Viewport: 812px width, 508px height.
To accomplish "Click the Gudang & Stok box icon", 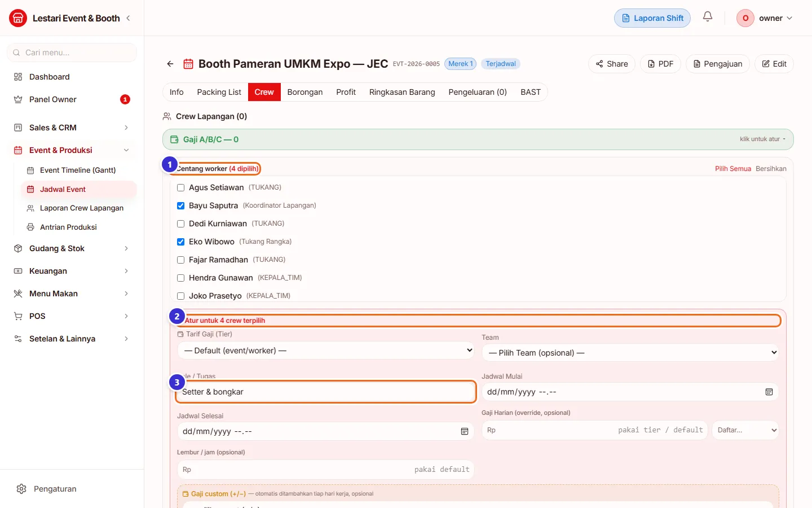I will (x=18, y=248).
